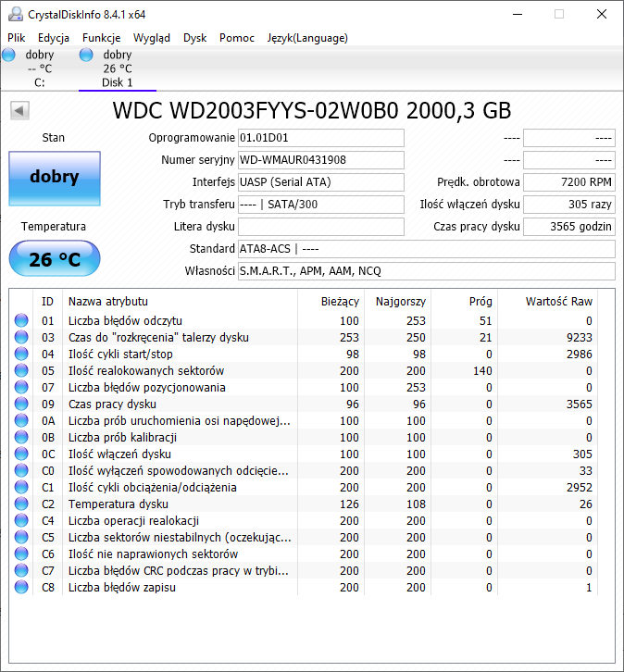Select the Disk 1 tab

(x=118, y=68)
